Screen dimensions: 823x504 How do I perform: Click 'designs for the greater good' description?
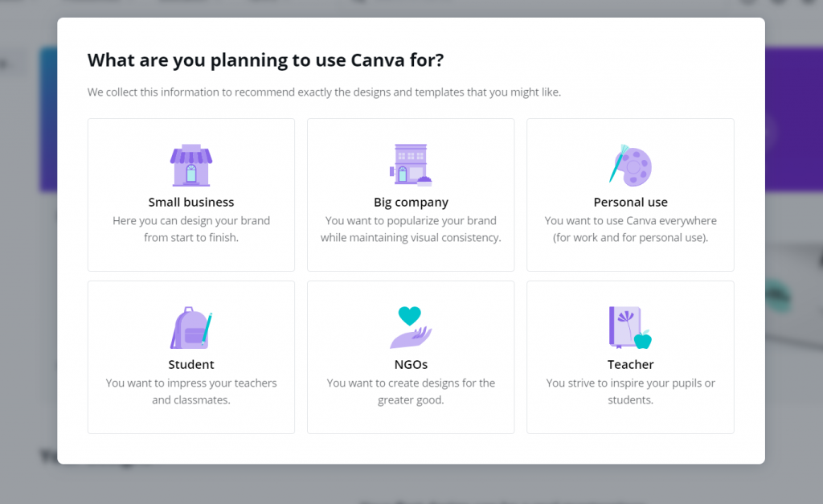[411, 391]
